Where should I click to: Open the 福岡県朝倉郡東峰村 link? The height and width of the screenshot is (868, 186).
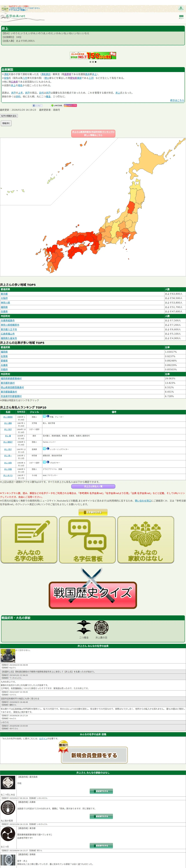click(x=11, y=378)
